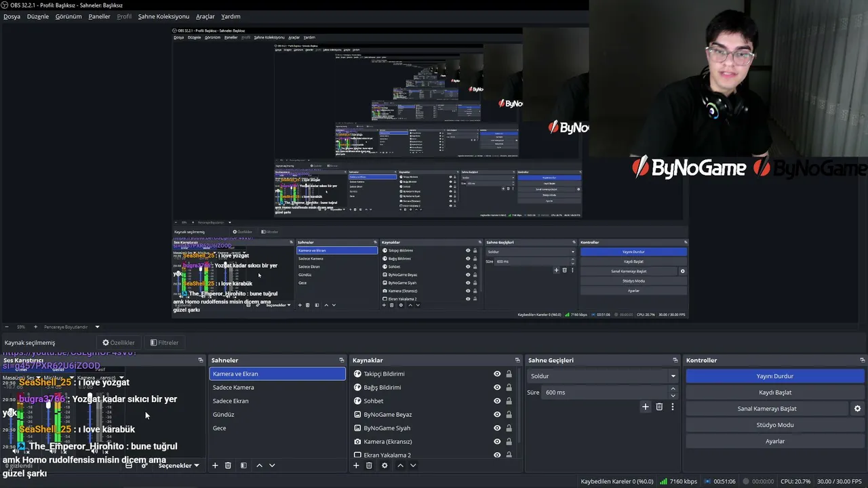
Task: Click the Mic/Aux volume fader handle
Action: [48, 405]
